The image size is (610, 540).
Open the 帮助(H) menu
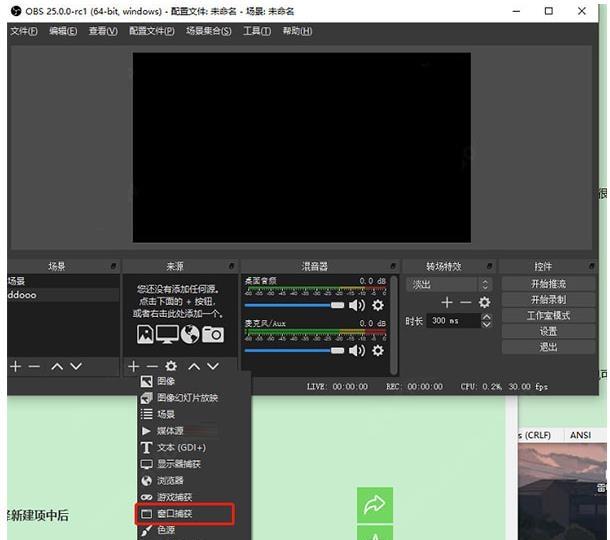297,31
